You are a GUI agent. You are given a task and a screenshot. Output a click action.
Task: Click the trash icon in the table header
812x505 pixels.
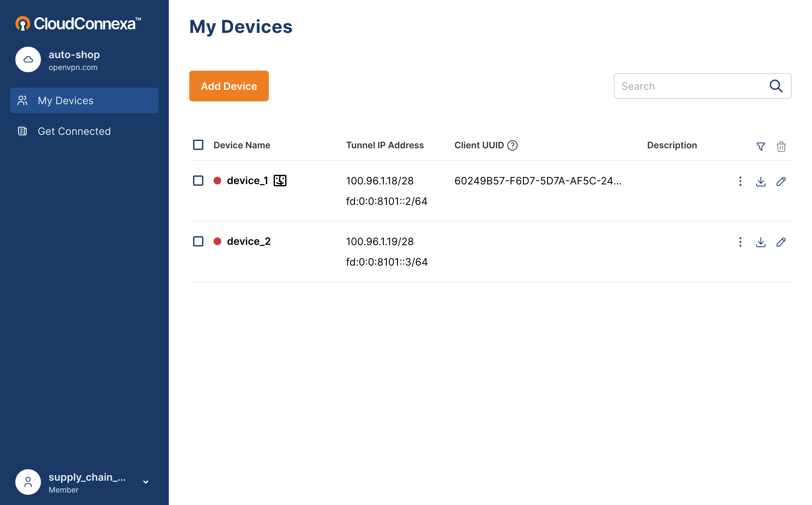pyautogui.click(x=781, y=146)
